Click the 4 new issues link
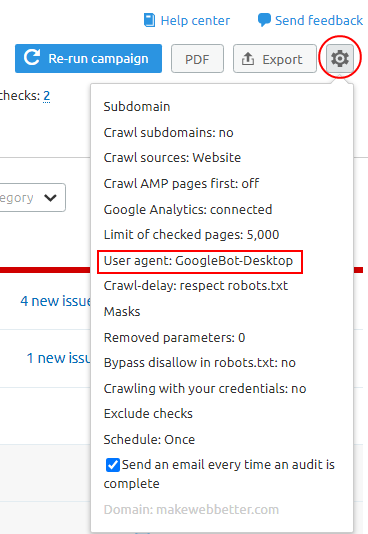 point(55,301)
